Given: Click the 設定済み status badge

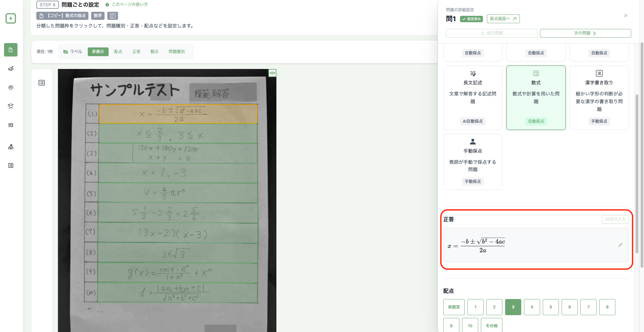Looking at the screenshot, I should 471,19.
